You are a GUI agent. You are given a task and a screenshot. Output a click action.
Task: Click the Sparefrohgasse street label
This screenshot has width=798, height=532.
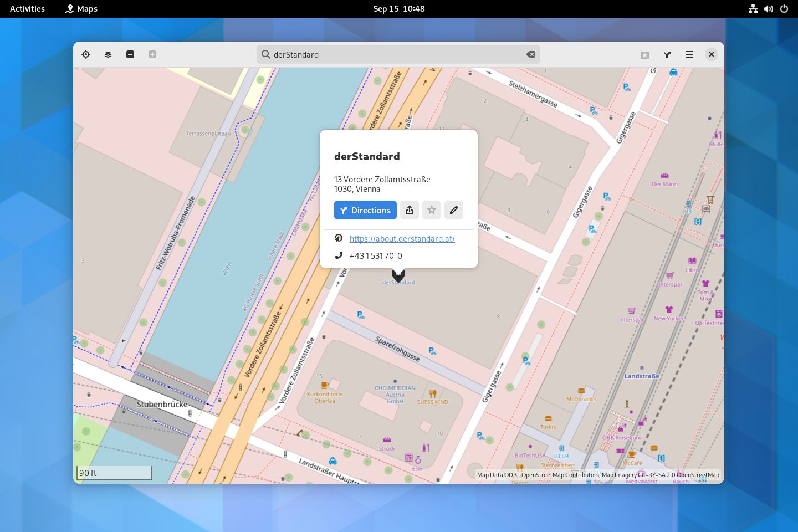point(397,349)
